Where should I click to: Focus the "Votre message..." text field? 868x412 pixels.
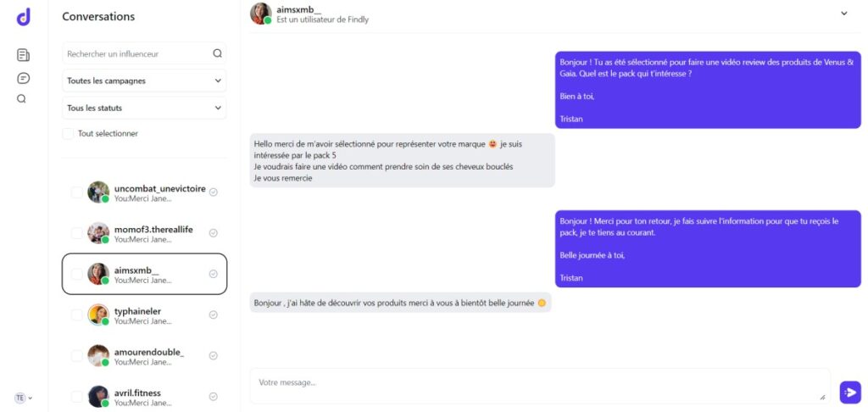pyautogui.click(x=534, y=386)
